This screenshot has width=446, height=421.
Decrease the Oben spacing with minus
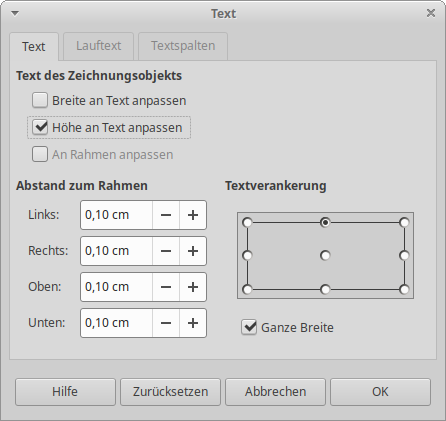tap(166, 287)
